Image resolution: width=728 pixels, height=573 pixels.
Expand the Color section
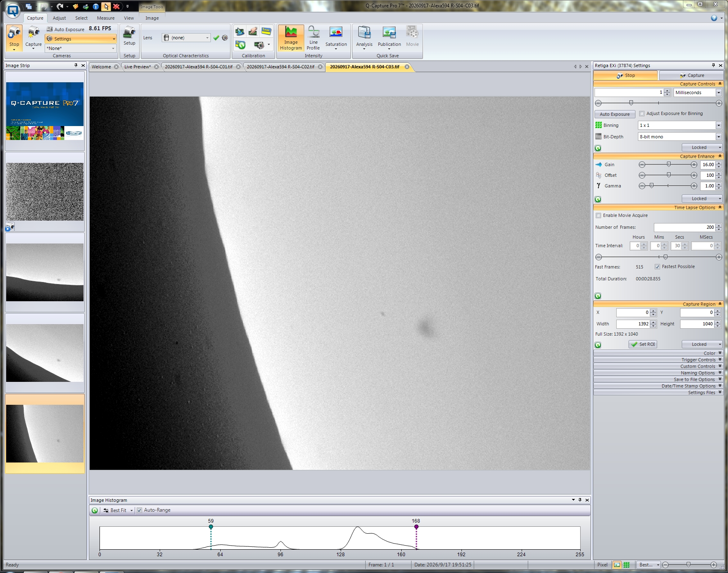pyautogui.click(x=658, y=353)
